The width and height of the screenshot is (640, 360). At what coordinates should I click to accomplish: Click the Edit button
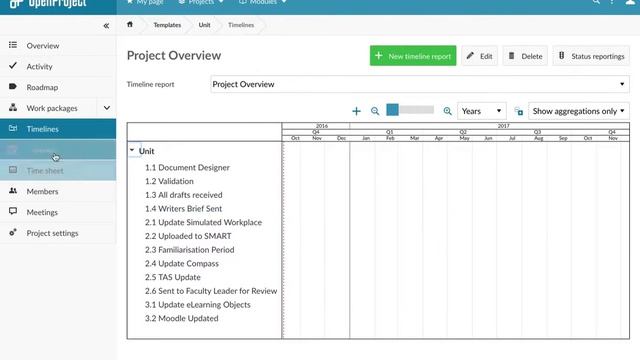tap(480, 56)
